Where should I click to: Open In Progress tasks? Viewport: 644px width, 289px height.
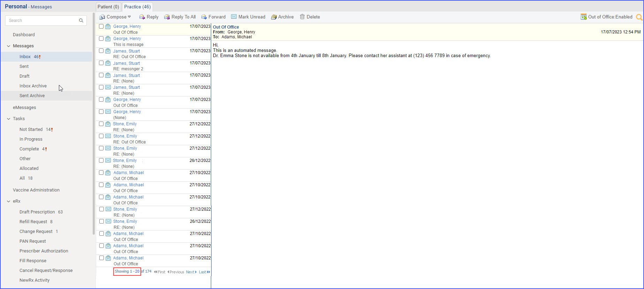click(31, 139)
